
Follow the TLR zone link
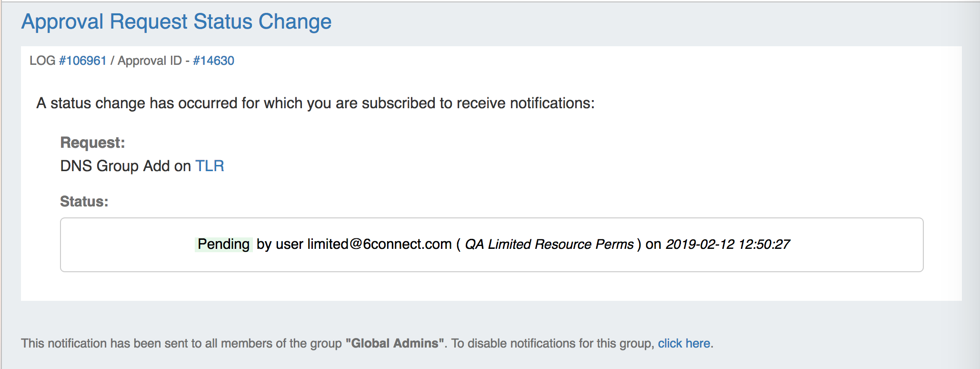[210, 166]
